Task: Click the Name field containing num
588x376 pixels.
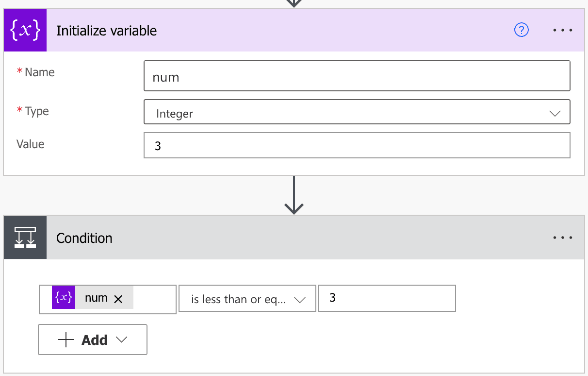Action: pyautogui.click(x=357, y=76)
